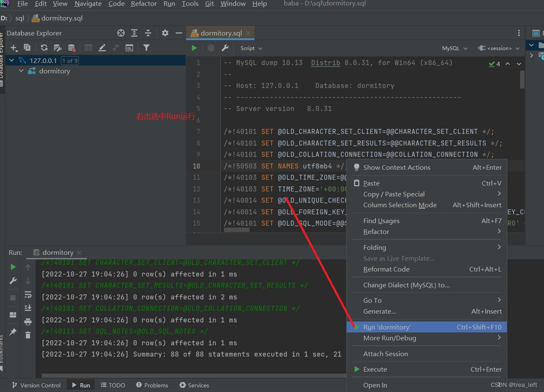Deactivate the data source connection
The image size is (544, 392).
(x=72, y=48)
